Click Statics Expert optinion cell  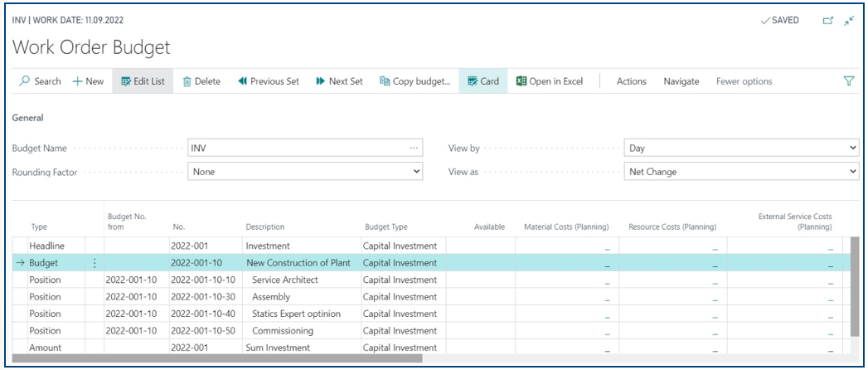tap(302, 314)
